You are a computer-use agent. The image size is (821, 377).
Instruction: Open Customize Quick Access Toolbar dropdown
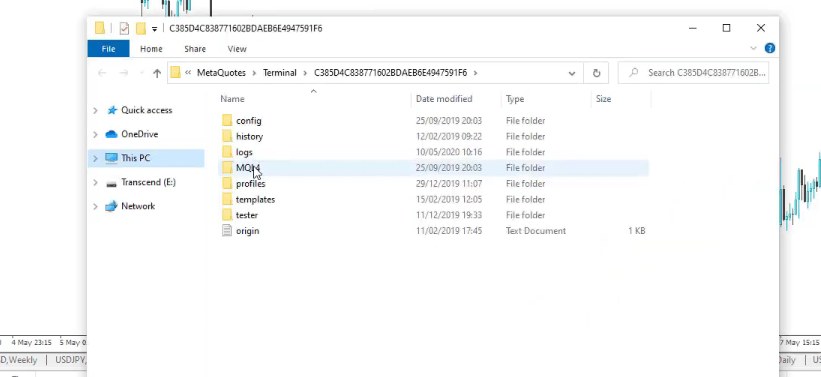(x=154, y=29)
